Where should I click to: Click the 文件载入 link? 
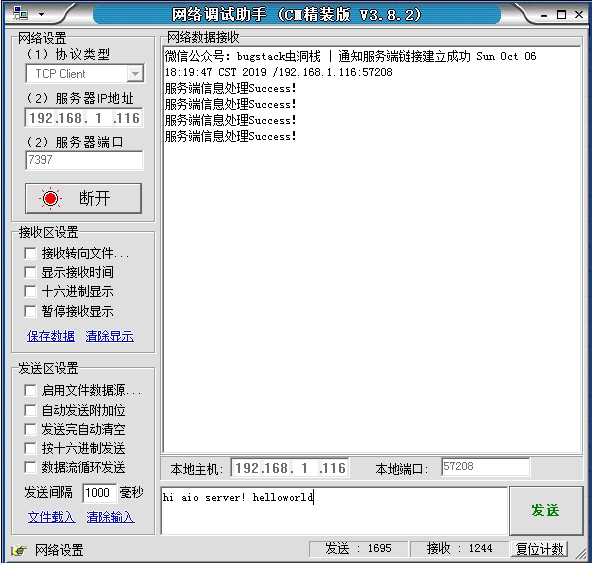[x=52, y=517]
